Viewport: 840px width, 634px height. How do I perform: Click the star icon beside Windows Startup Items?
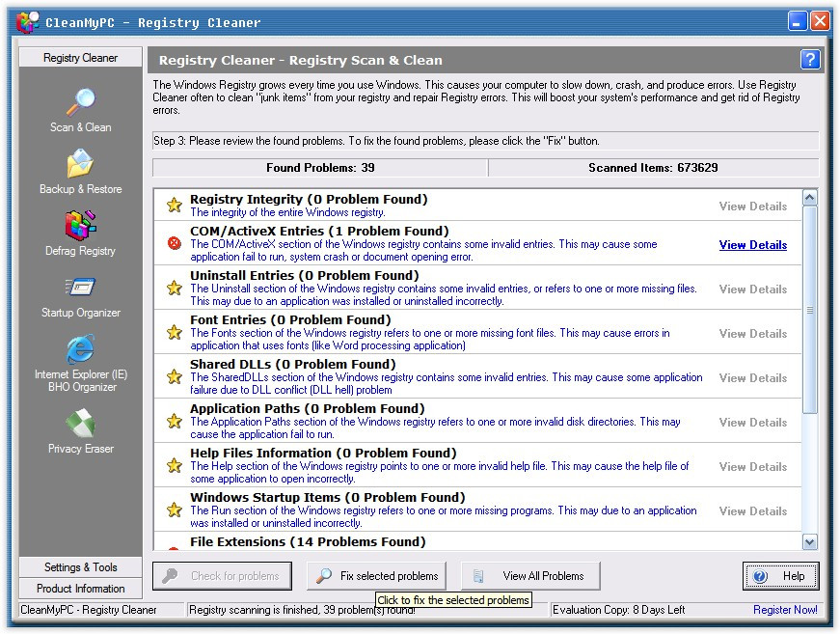(x=175, y=510)
